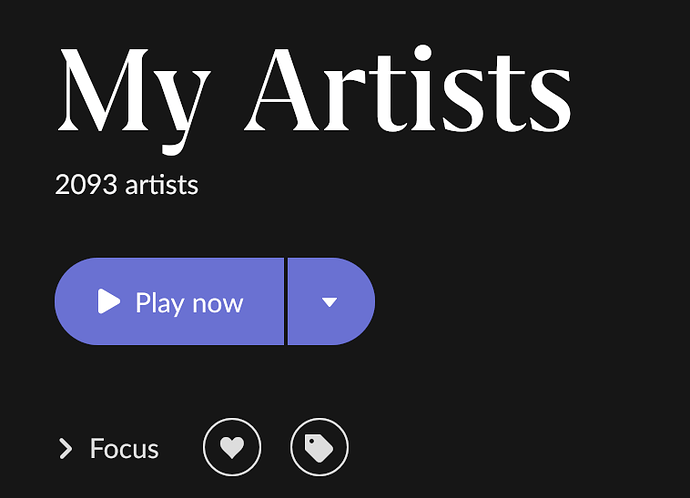
Task: Click the small white caret on purple button
Action: 330,302
